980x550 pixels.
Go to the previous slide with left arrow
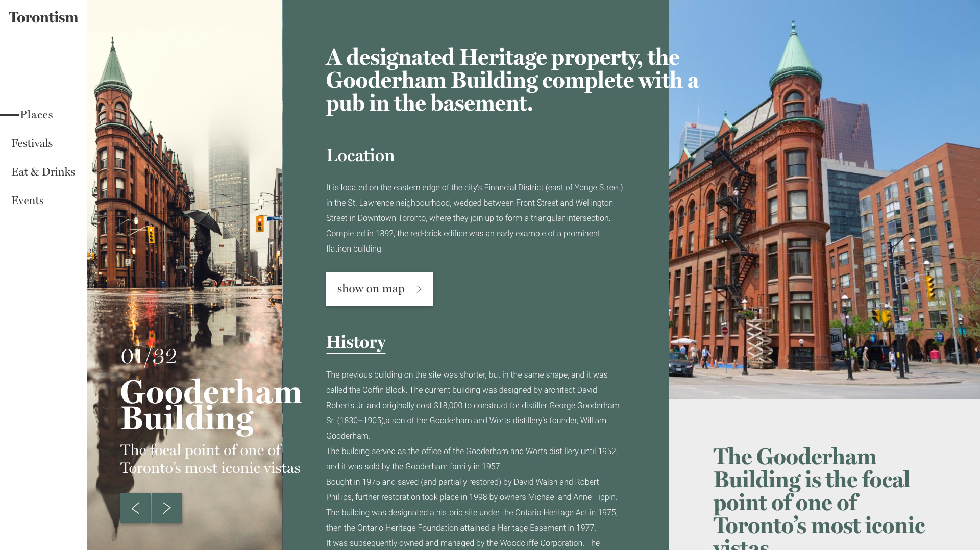point(135,508)
